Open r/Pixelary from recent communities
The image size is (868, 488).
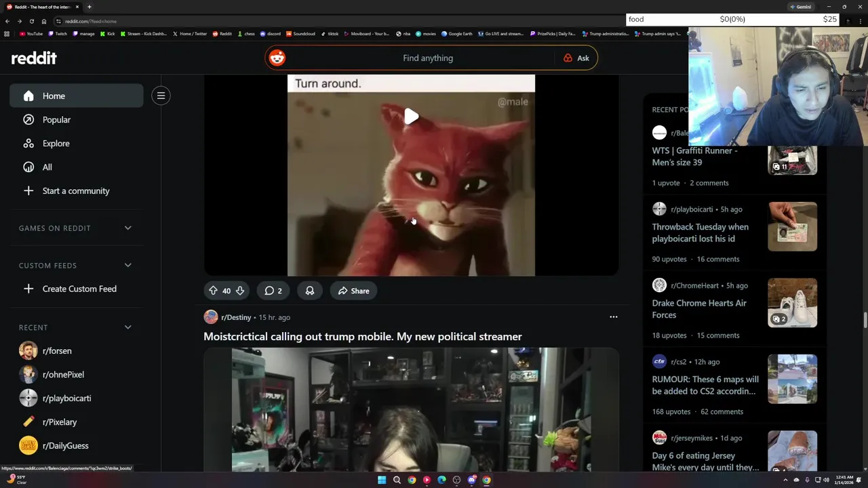(76, 422)
